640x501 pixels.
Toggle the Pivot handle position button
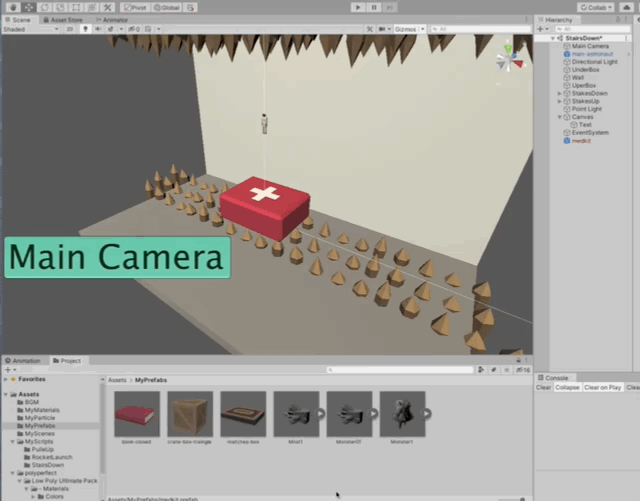(x=139, y=7)
